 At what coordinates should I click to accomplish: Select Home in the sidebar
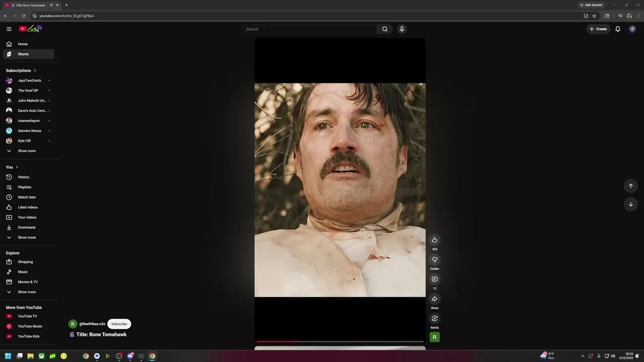coord(29,44)
